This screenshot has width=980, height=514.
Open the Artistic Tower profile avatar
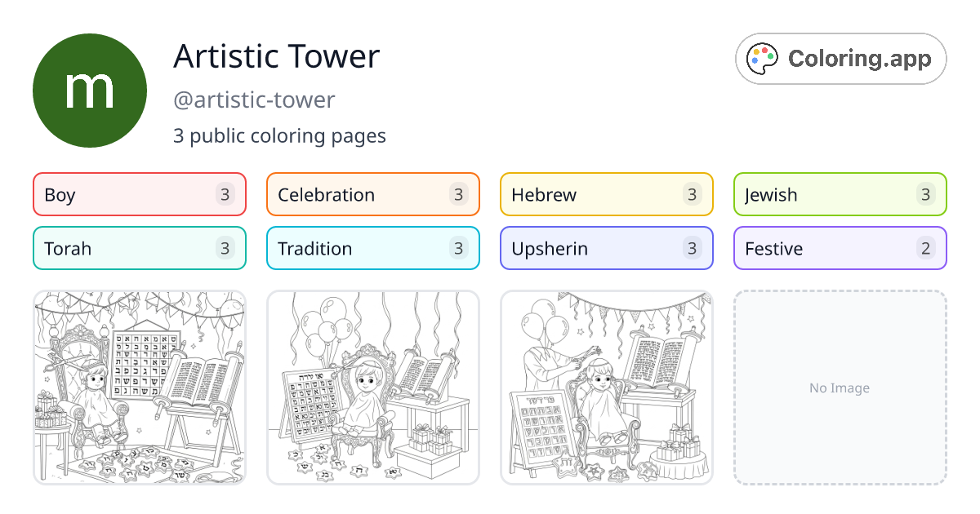pyautogui.click(x=90, y=90)
